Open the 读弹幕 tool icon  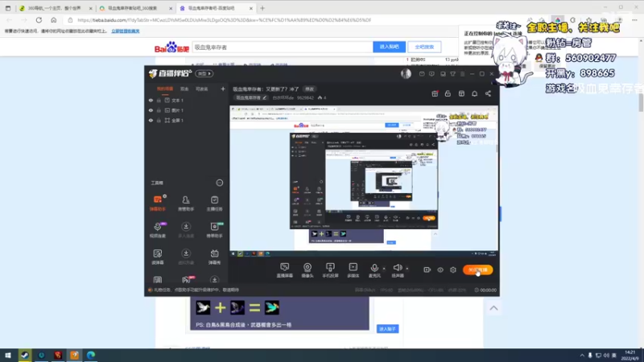158,257
